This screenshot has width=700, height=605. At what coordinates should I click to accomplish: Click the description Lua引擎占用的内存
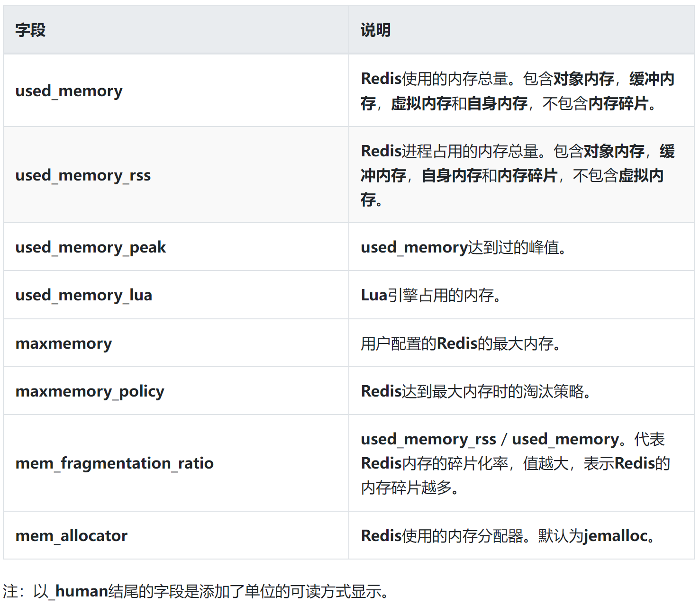click(x=521, y=295)
